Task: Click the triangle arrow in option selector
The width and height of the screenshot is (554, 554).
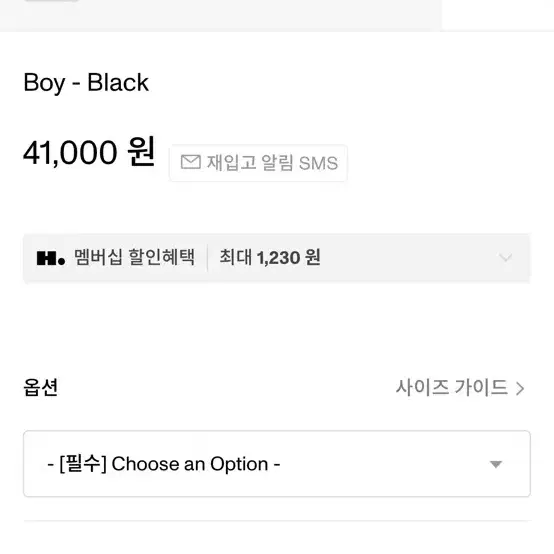Action: pyautogui.click(x=496, y=464)
